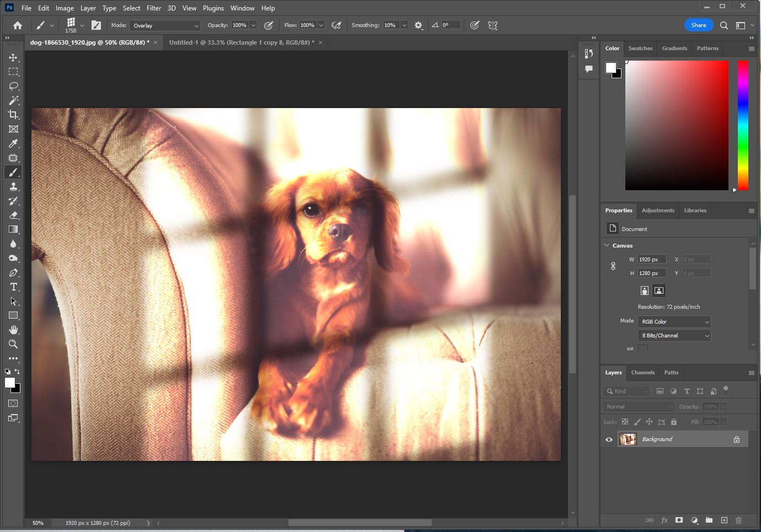Select the Rectangular Marquee tool
The image size is (761, 532).
click(x=13, y=72)
